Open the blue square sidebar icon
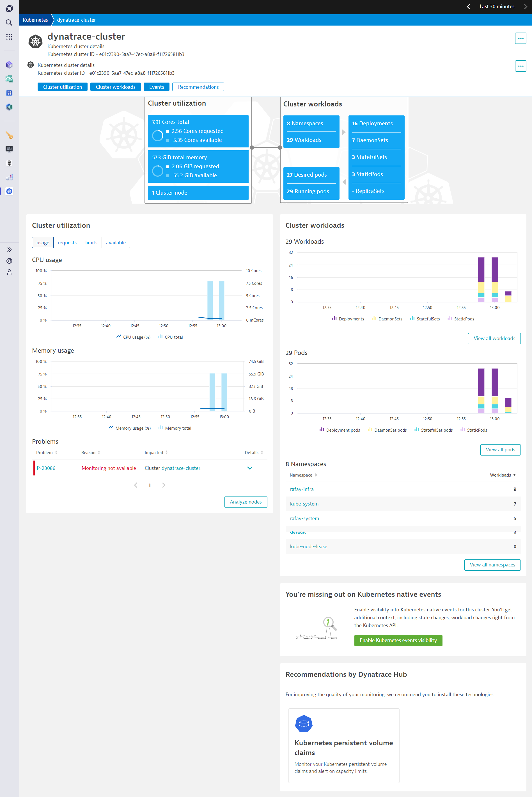Screen dimensions: 532x797 point(9,93)
